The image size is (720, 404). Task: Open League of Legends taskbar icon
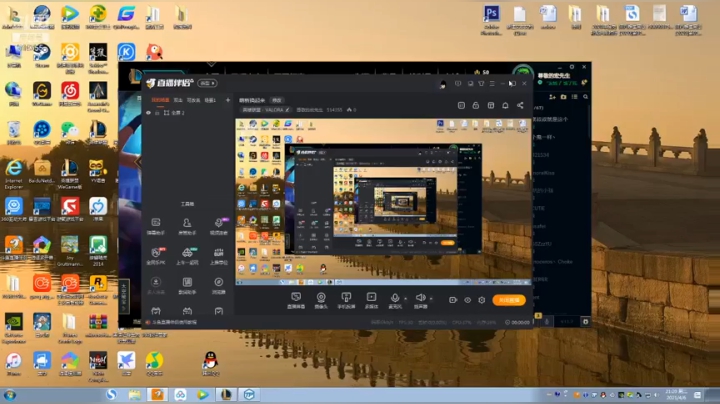tap(226, 395)
